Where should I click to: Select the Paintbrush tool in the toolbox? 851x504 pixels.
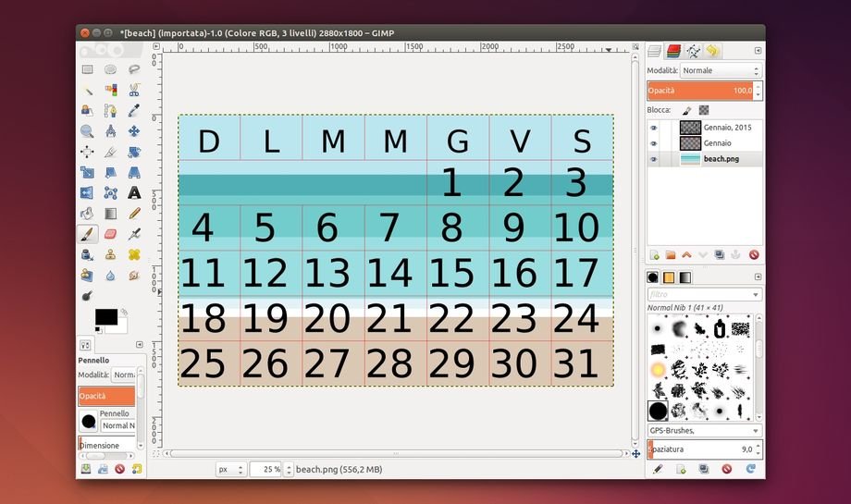(87, 234)
